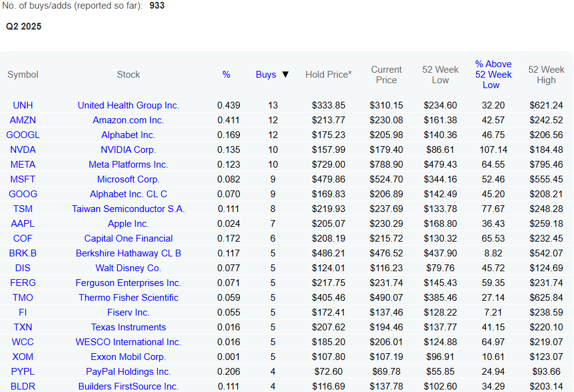Open Builders FirstSource Inc. link

pyautogui.click(x=128, y=386)
